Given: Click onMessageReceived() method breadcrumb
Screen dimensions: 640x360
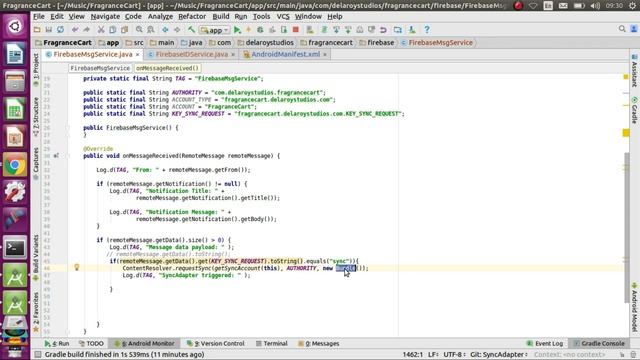Looking at the screenshot, I should point(167,68).
